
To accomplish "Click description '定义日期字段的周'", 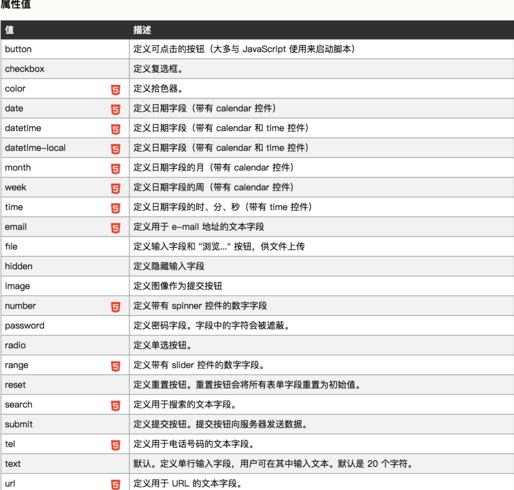I will [169, 187].
